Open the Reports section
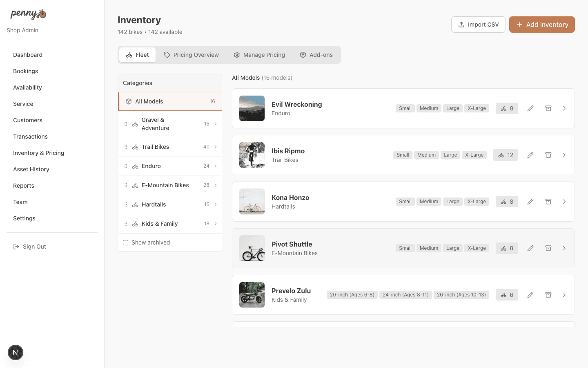This screenshot has width=588, height=368. [24, 185]
